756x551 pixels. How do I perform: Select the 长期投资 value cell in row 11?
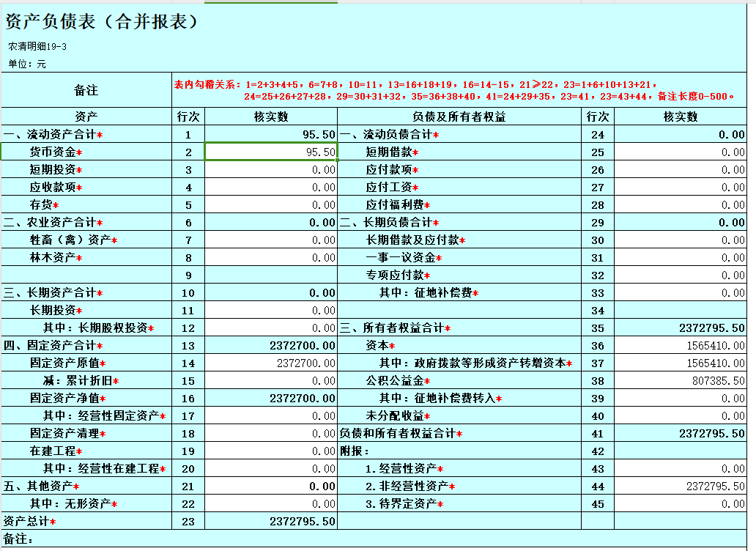[x=271, y=310]
